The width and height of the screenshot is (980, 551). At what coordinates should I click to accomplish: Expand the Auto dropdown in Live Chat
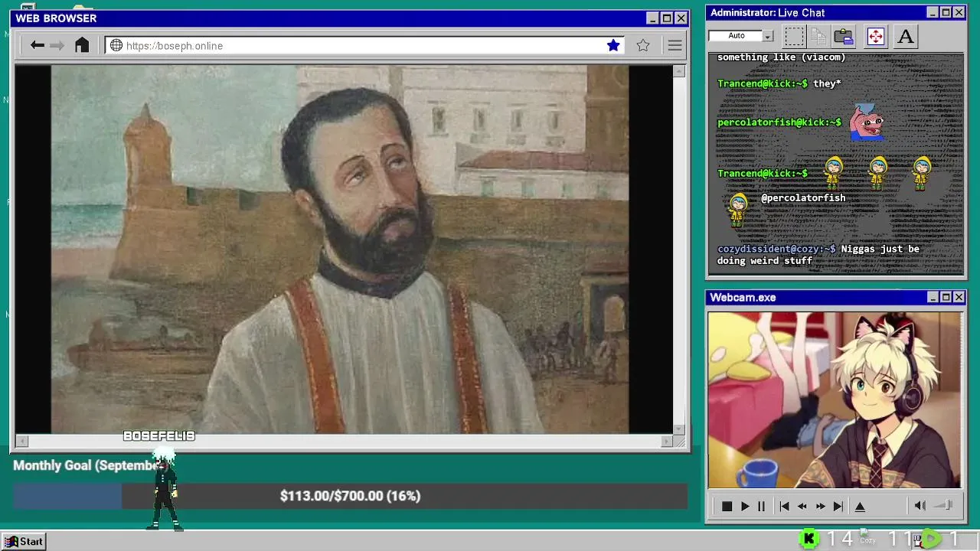768,36
